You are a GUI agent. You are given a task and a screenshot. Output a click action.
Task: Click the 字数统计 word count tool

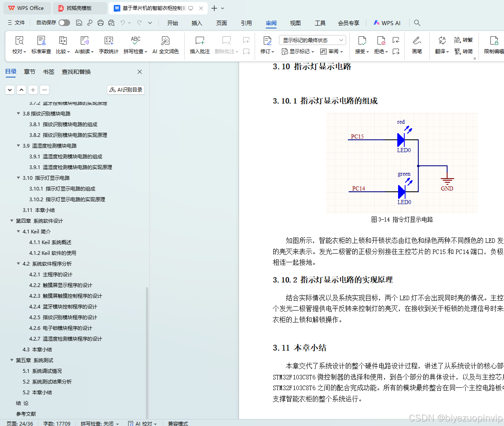(x=108, y=45)
